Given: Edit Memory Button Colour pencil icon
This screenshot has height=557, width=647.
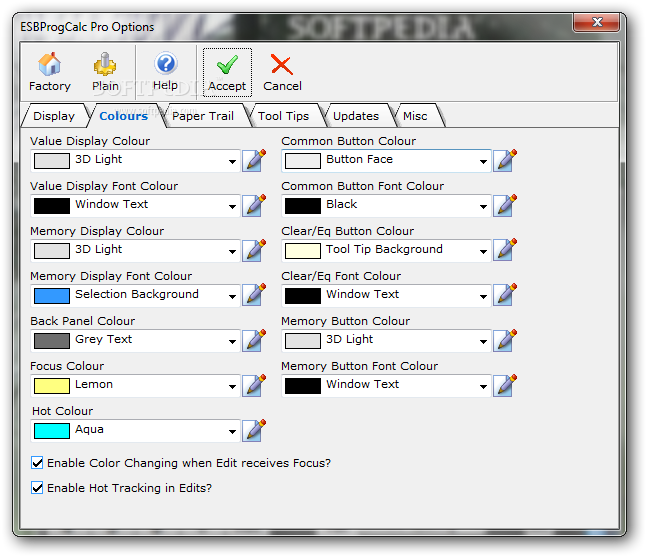Looking at the screenshot, I should (x=505, y=340).
